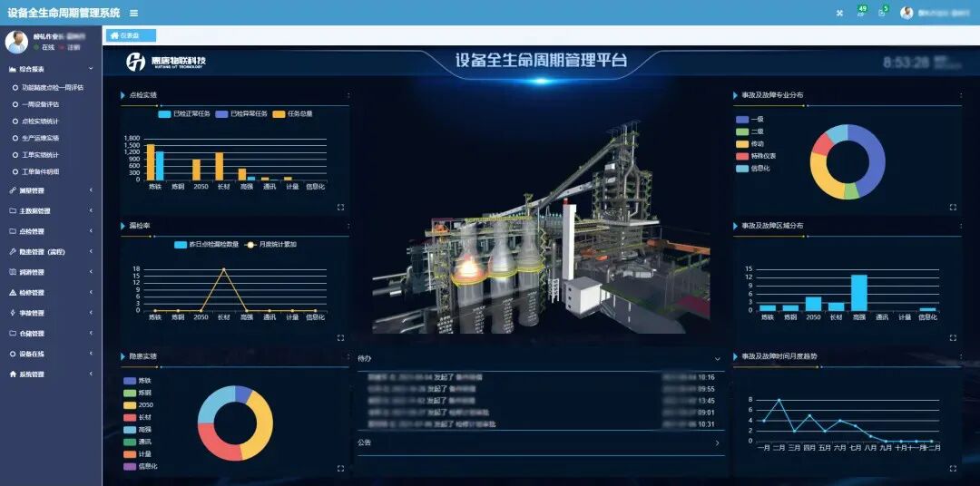Open the to-do item timed 09:55

coord(541,389)
